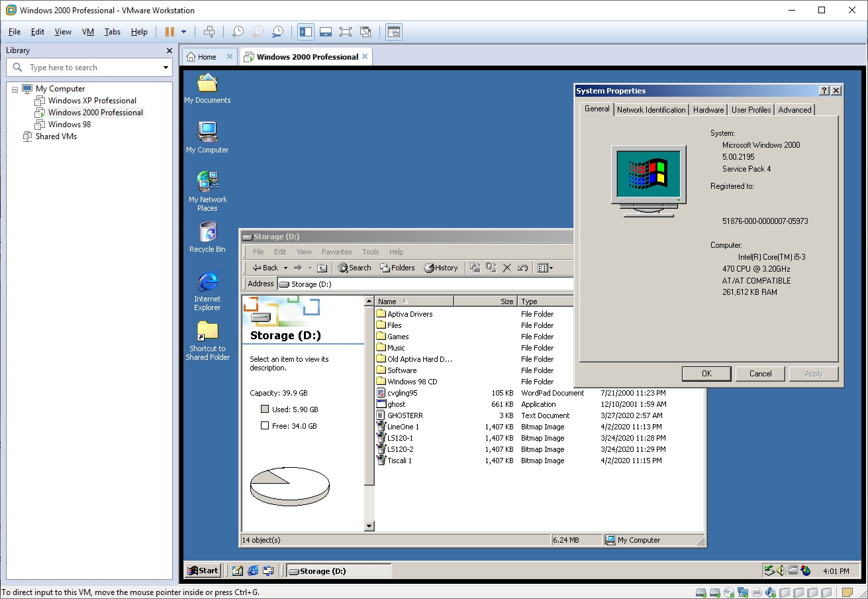Open Favorites menu in Storage window
868x599 pixels.
coord(337,252)
